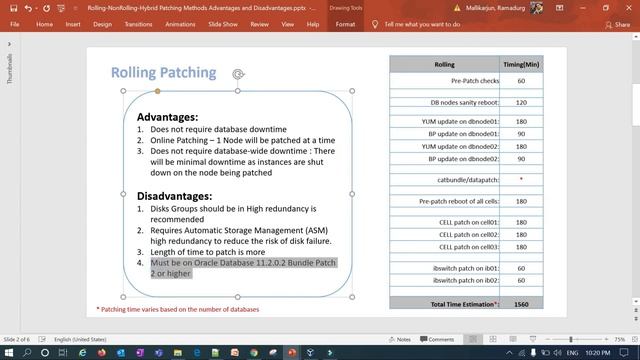Open the Help ribbon tab
The height and width of the screenshot is (360, 640).
click(x=313, y=24)
